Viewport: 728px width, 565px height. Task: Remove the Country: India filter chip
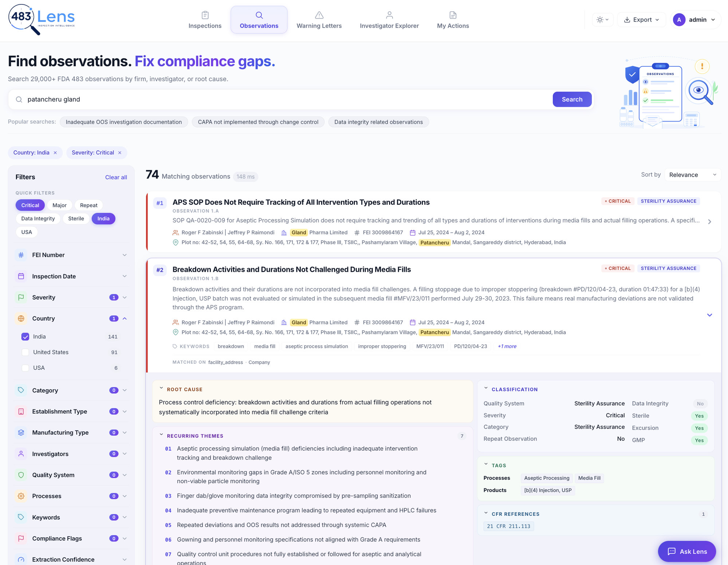tap(55, 153)
